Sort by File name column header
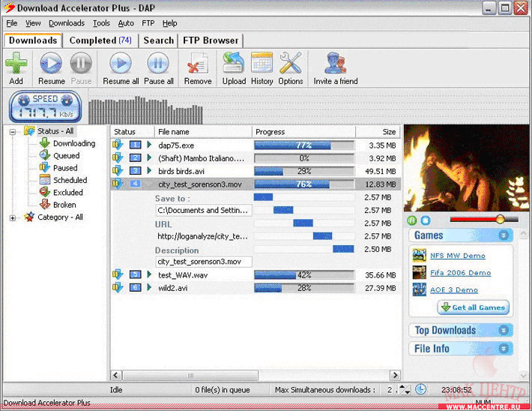The image size is (532, 411). 203,132
